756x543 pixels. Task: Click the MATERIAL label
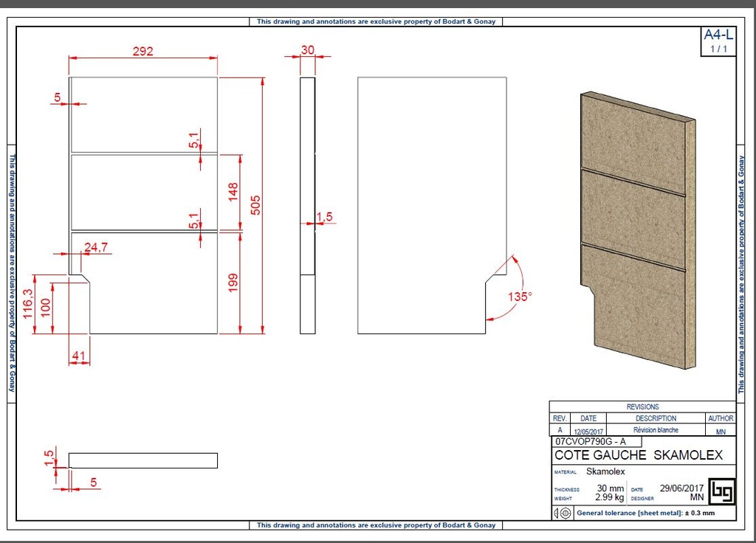[x=565, y=473]
